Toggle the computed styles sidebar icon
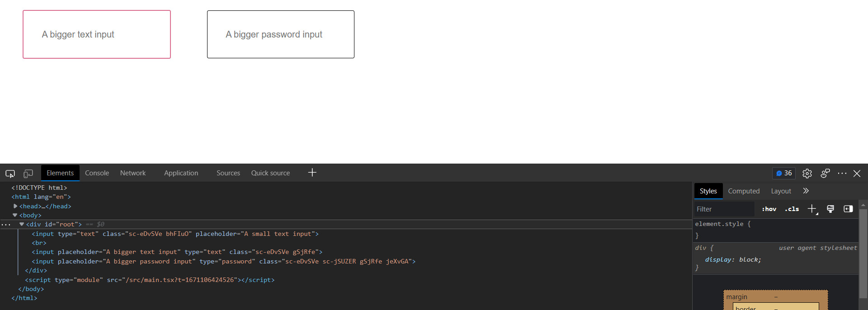The height and width of the screenshot is (310, 868). point(848,209)
